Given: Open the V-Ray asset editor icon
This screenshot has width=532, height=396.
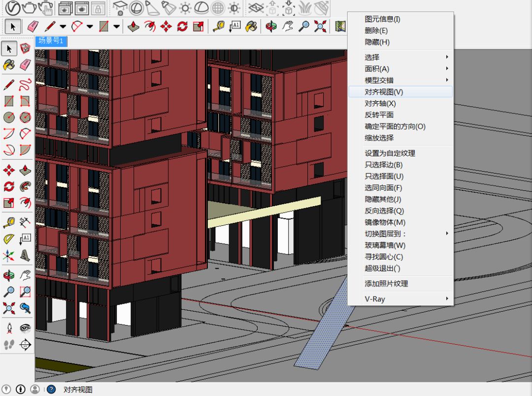Looking at the screenshot, I should pos(13,8).
